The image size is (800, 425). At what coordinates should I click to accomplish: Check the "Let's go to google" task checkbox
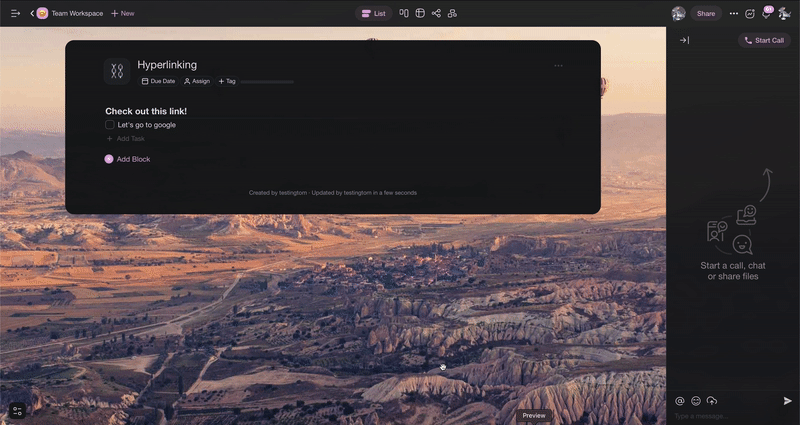pos(110,125)
